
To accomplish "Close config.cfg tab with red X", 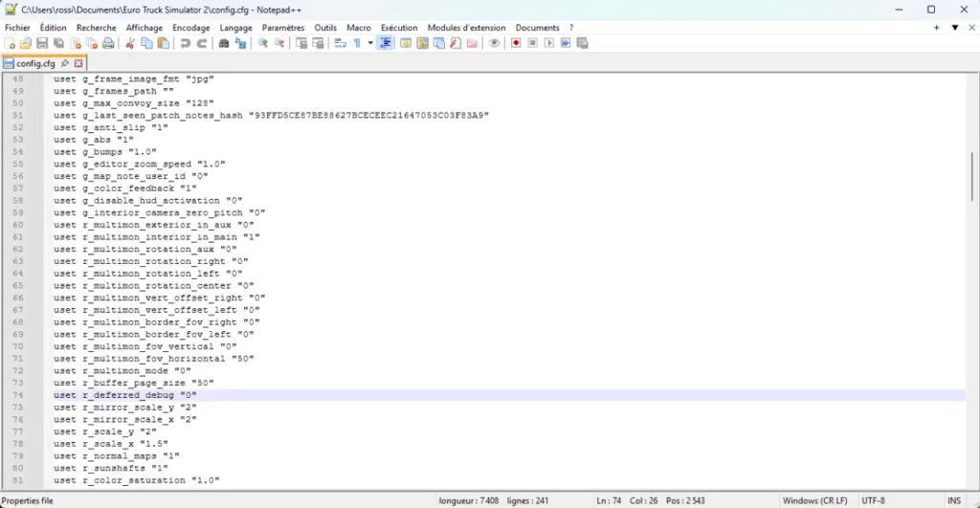I will (x=78, y=63).
